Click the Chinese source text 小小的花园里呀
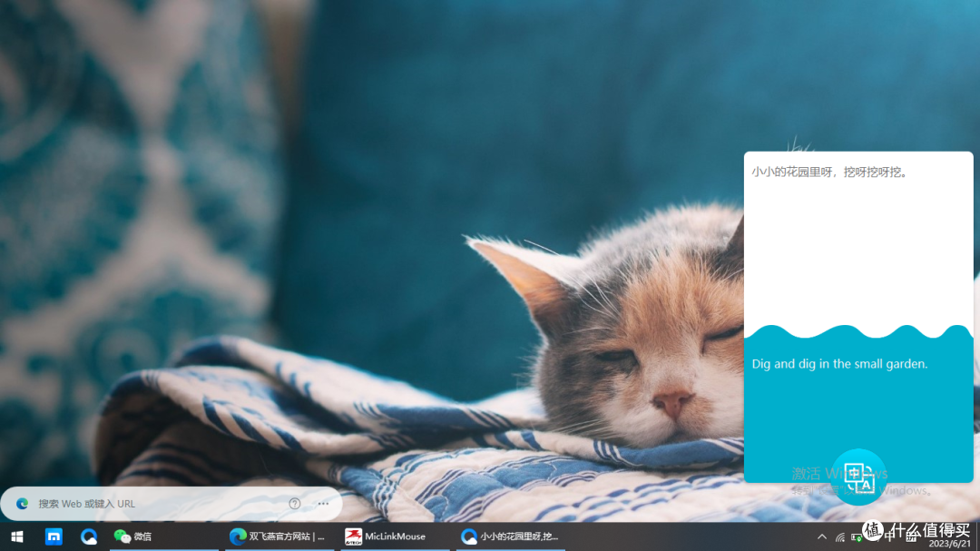 click(x=828, y=172)
